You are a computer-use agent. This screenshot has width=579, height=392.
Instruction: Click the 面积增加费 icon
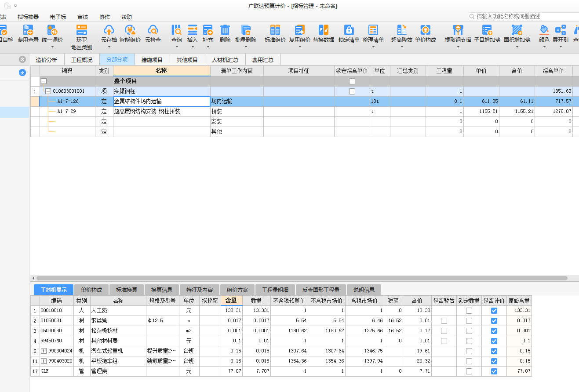coord(517,30)
